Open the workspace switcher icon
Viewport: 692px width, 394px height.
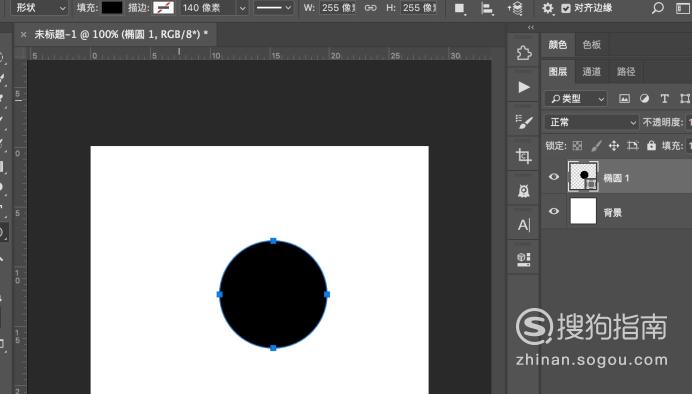tap(683, 8)
